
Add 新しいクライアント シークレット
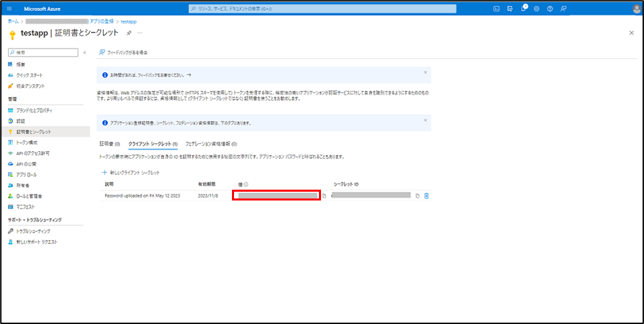pos(131,173)
